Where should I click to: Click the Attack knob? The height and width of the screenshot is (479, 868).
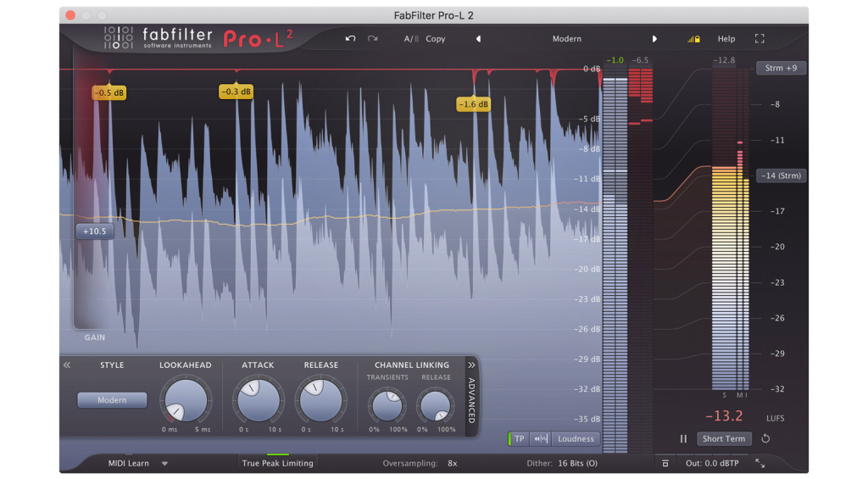258,400
